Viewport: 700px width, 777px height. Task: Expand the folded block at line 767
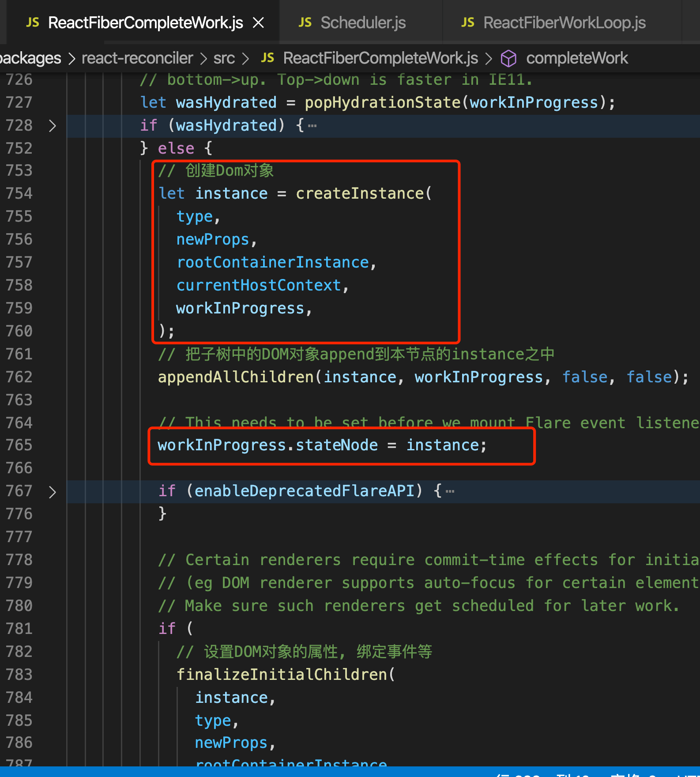(x=53, y=492)
